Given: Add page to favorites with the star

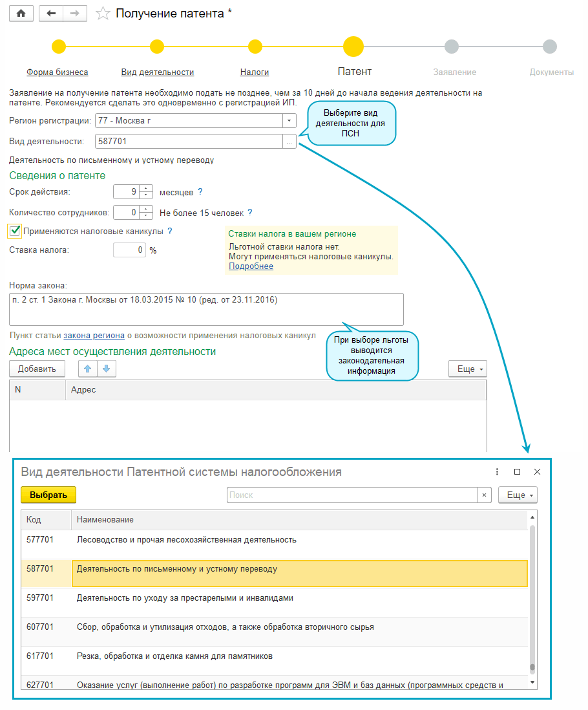Looking at the screenshot, I should tap(103, 14).
